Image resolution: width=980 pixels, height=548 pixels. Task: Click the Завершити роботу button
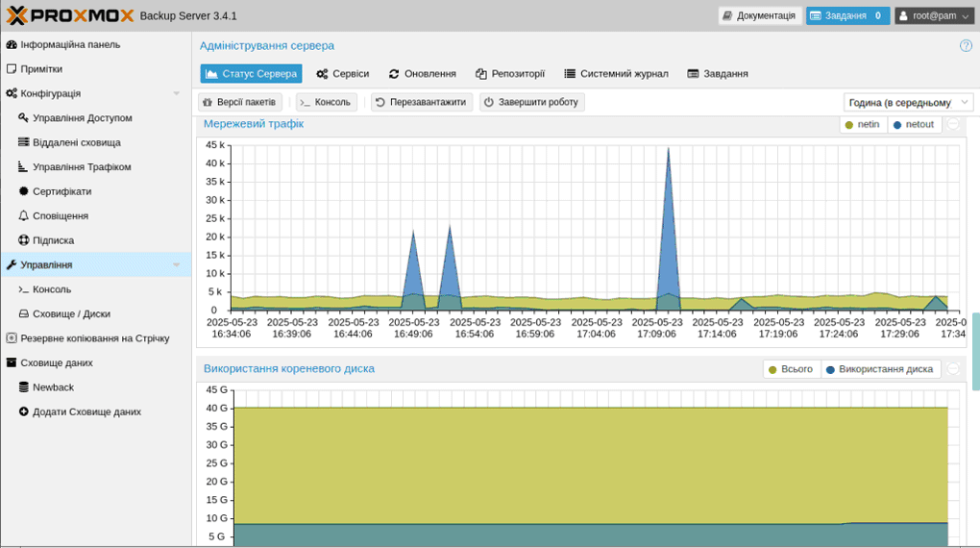[x=531, y=102]
